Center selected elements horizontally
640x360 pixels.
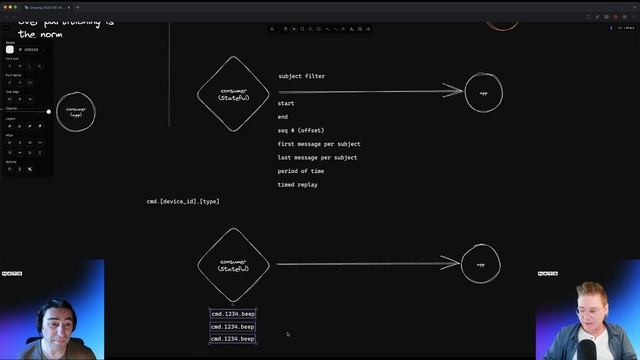[x=20, y=142]
